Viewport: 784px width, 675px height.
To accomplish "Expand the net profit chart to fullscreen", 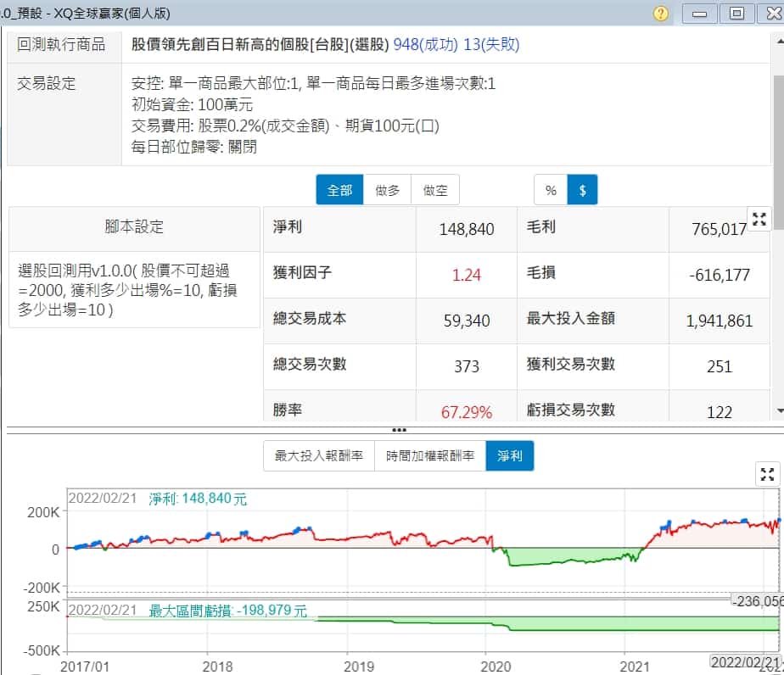I will point(767,474).
